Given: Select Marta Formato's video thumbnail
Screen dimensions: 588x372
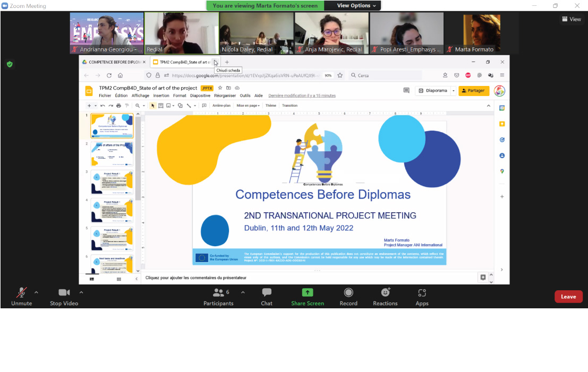Looking at the screenshot, I should (482, 33).
